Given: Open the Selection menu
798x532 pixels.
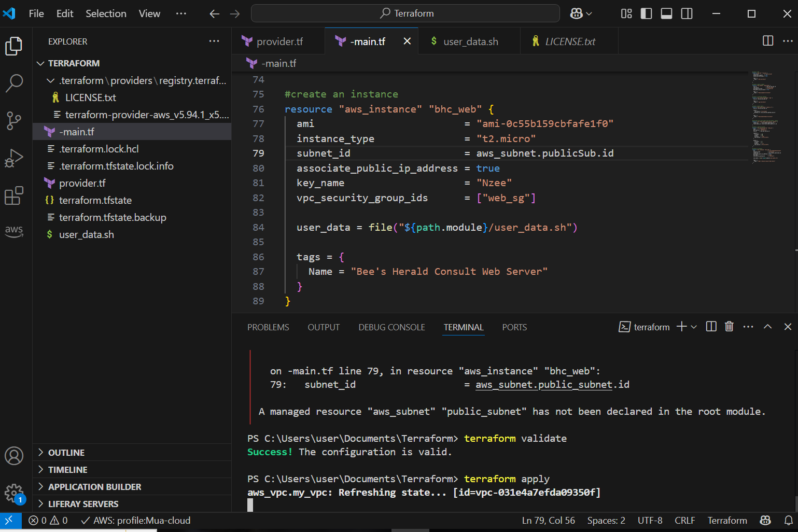Looking at the screenshot, I should [106, 13].
